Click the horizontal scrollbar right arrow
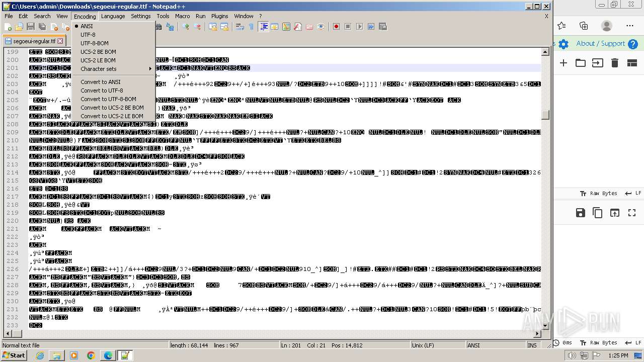644x362 pixels. (x=537, y=333)
